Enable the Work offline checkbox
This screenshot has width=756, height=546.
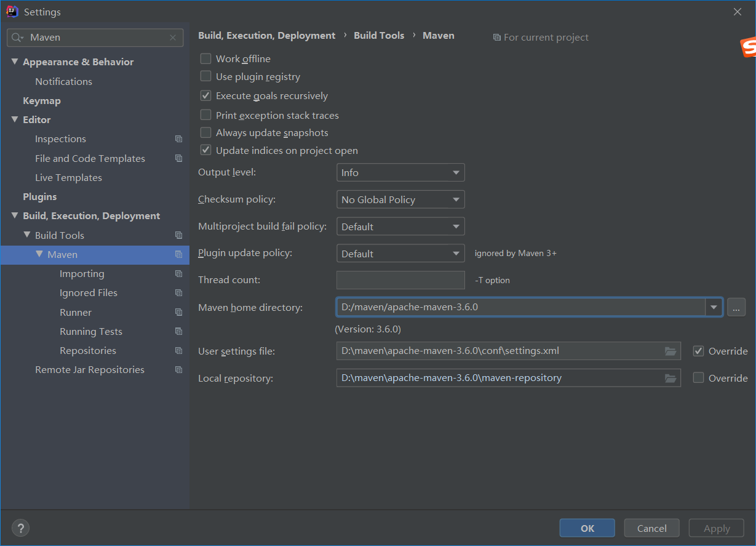(x=206, y=58)
